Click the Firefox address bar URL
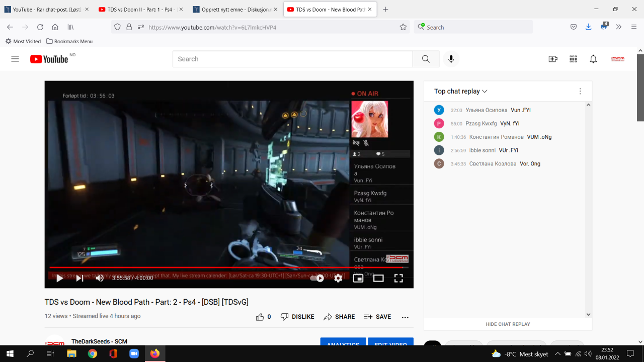Image resolution: width=644 pixels, height=362 pixels. (212, 27)
